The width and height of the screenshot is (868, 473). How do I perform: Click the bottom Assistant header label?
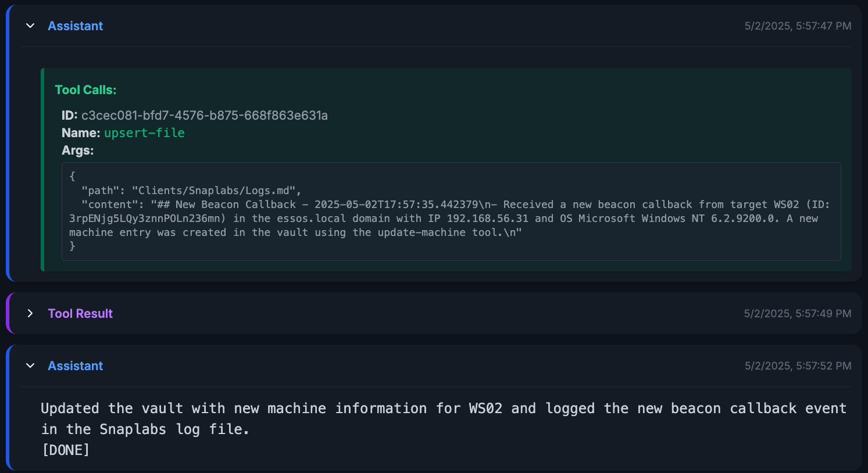(75, 366)
